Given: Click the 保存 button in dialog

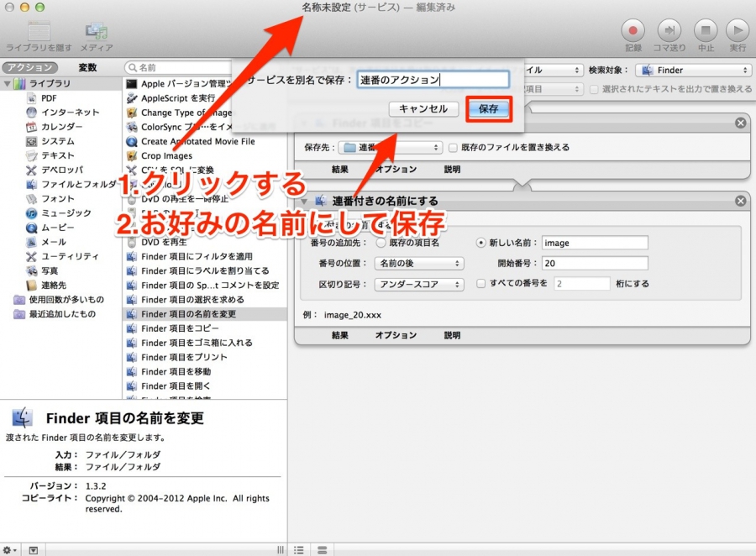Looking at the screenshot, I should click(488, 109).
